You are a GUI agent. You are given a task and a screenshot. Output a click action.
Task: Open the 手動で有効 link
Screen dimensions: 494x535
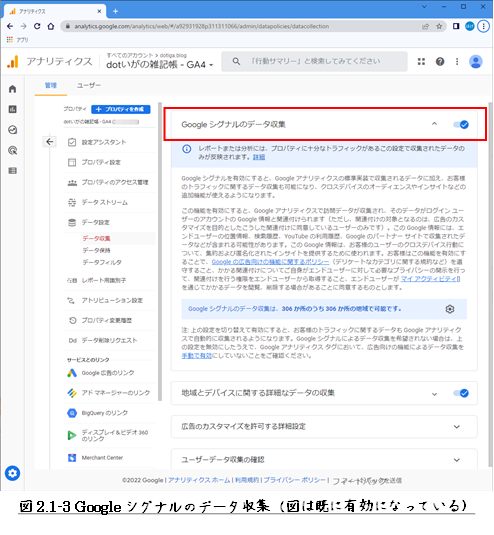(x=197, y=356)
